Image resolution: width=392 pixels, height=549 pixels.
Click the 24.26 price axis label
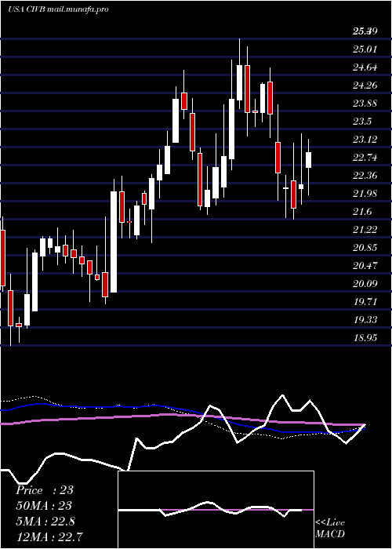pos(365,85)
